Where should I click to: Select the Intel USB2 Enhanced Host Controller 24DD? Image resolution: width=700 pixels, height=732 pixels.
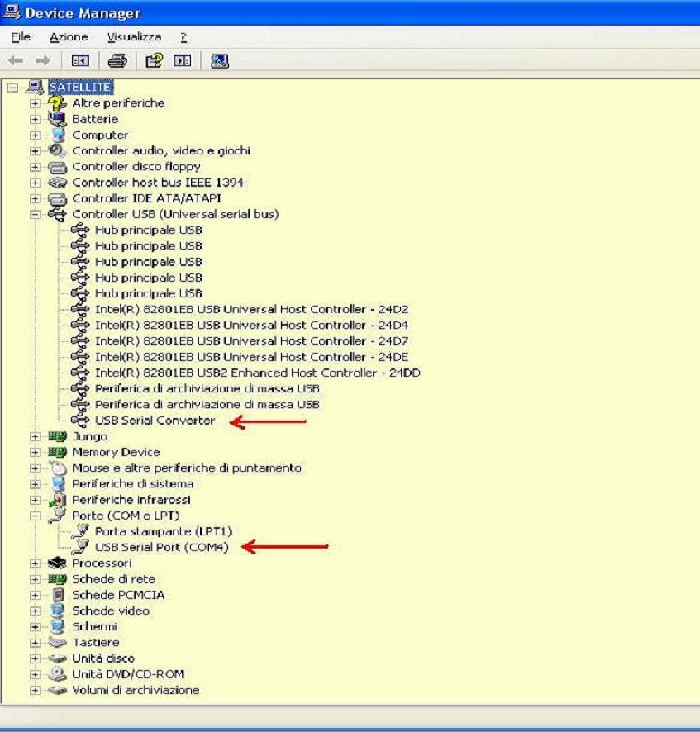[x=257, y=373]
